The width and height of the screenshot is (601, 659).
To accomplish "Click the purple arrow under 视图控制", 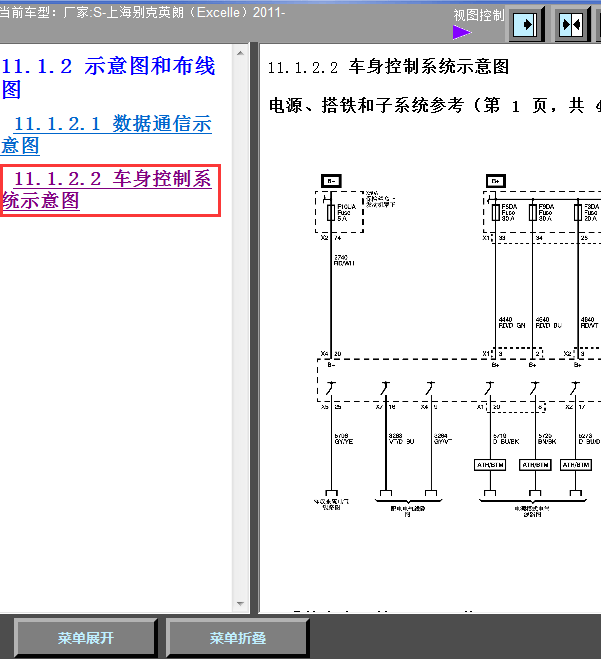I will (462, 32).
